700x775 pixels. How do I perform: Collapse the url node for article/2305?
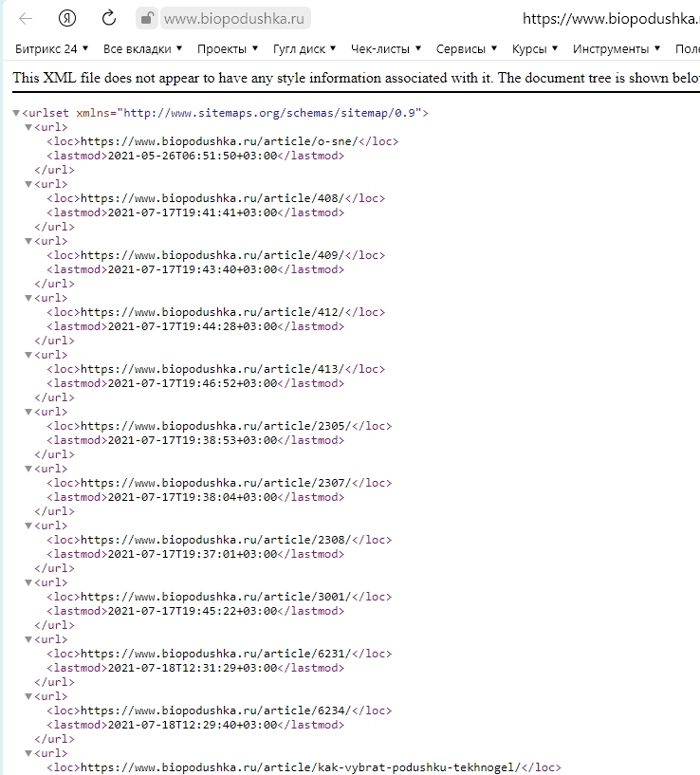[28, 412]
